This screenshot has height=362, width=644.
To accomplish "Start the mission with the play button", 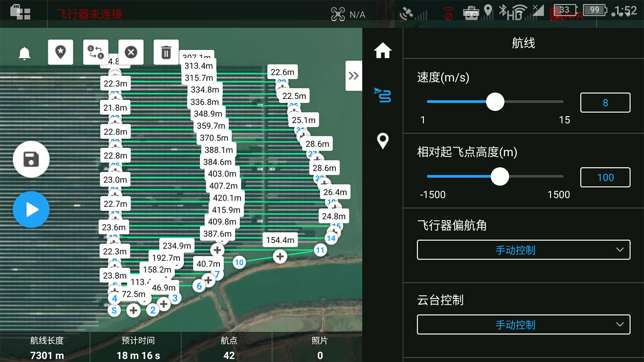I will (31, 210).
